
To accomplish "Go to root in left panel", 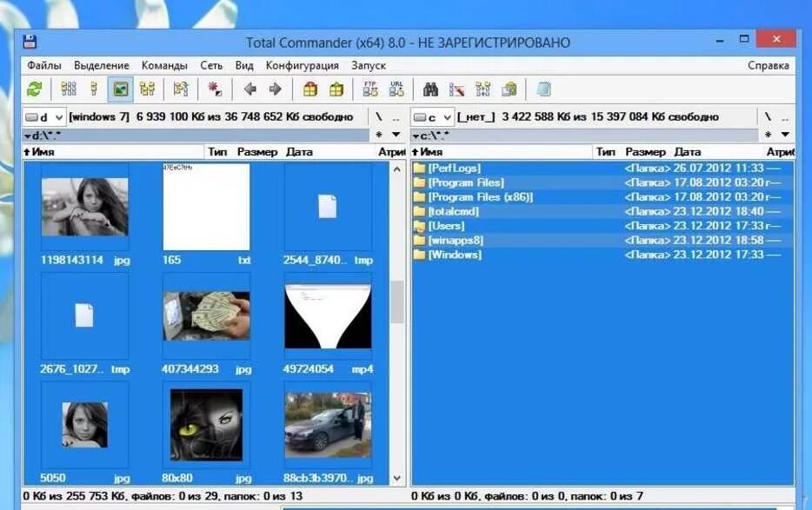I will pos(379,117).
